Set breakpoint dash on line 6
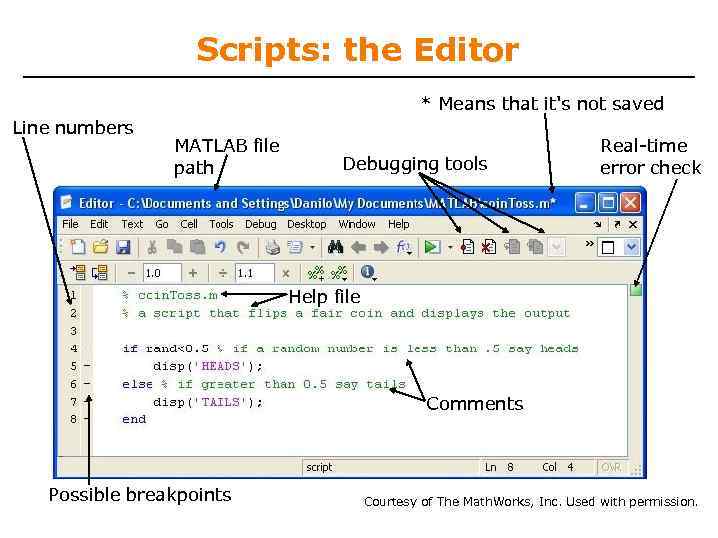The image size is (718, 538). [87, 384]
